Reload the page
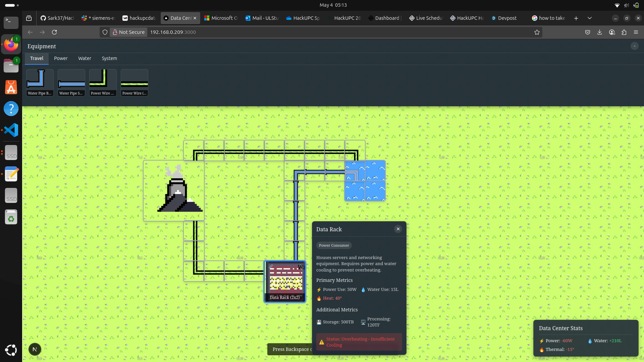Viewport: 644px width, 362px height. (54, 32)
